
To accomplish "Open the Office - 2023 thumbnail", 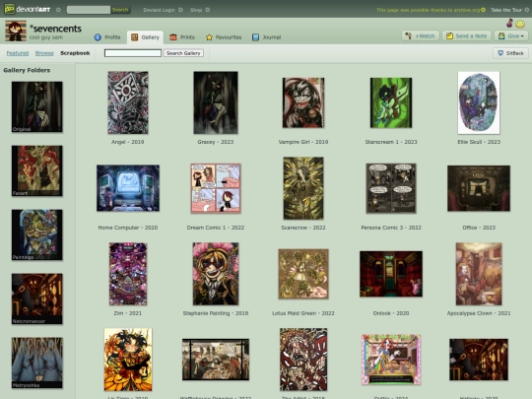I will point(479,188).
